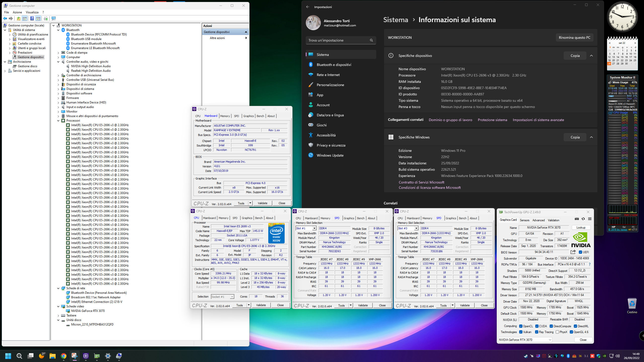The width and height of the screenshot is (644, 362).
Task: Click Bus Interface question mark icon
Action: point(589,264)
